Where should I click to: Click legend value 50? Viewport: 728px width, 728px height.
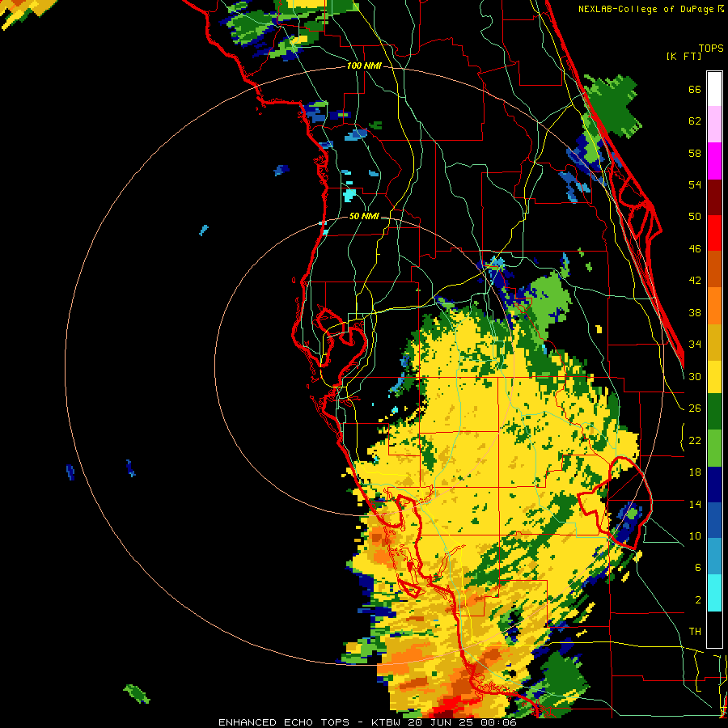pos(695,216)
